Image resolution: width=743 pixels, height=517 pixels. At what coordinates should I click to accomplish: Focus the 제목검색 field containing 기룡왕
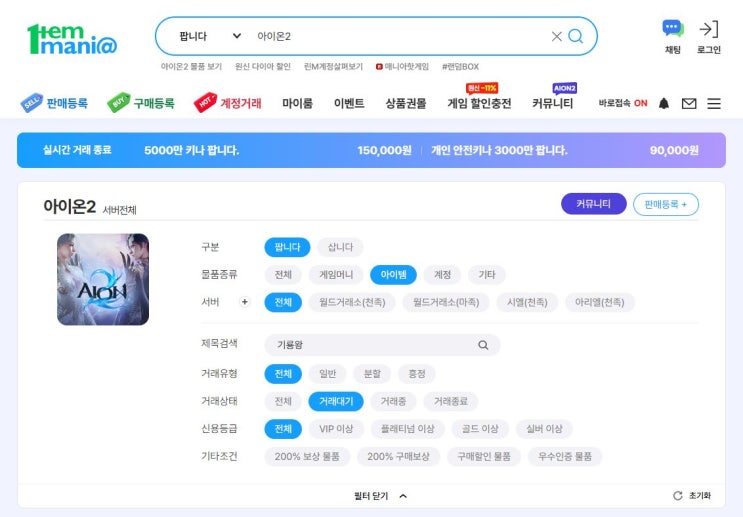382,345
